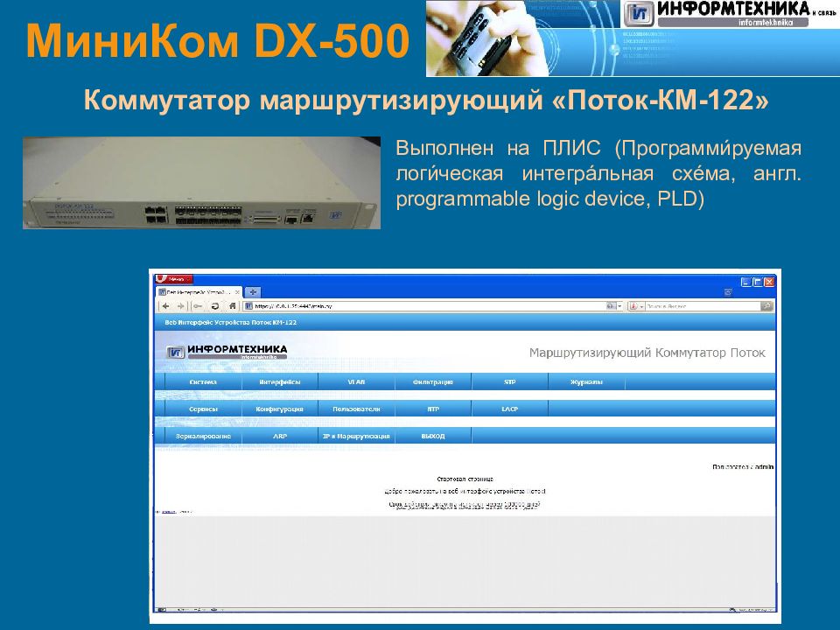Click the Поток-КМ-122 switch photo
Screen dimensions: 840x630
(201, 183)
